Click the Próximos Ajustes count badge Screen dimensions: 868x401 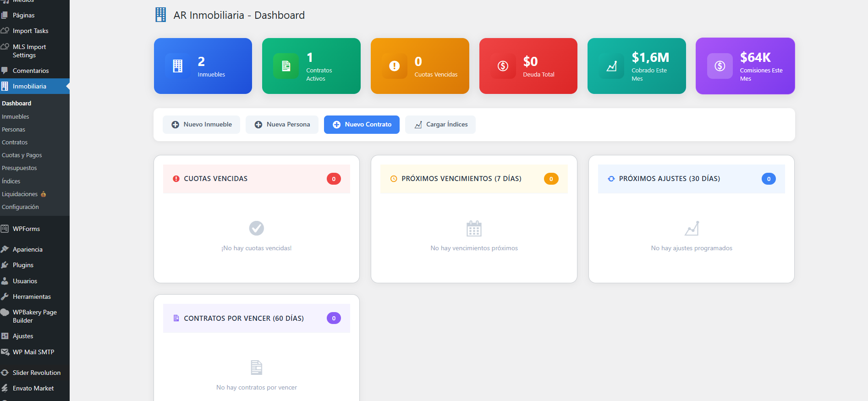(769, 179)
